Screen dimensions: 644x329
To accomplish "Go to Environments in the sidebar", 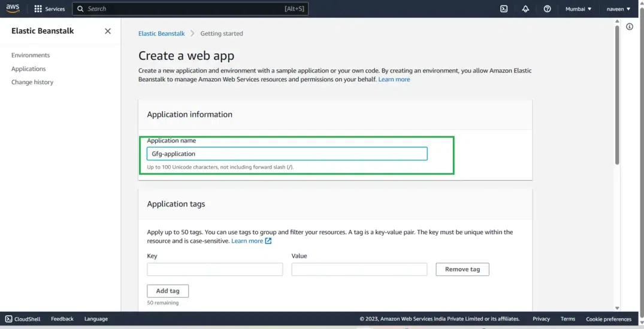I will [x=31, y=55].
